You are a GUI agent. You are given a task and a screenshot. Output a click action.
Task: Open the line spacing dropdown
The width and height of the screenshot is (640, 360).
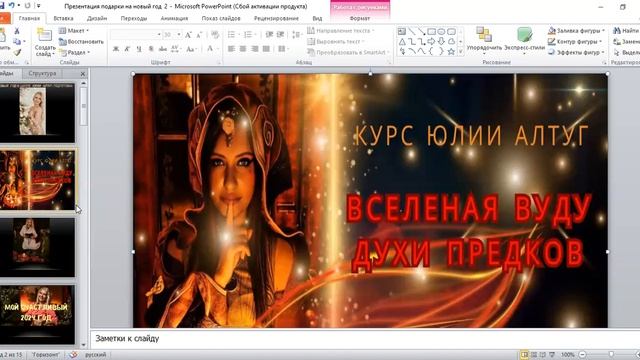coord(297,35)
